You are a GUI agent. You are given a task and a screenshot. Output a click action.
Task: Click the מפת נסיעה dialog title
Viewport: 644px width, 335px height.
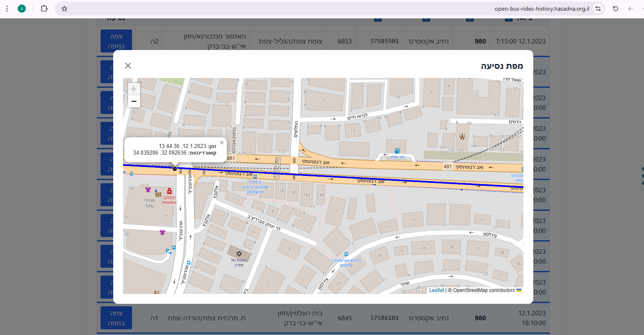[502, 66]
